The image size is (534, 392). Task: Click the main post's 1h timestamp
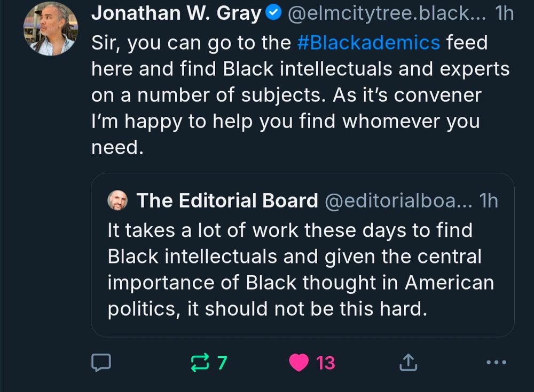click(505, 14)
